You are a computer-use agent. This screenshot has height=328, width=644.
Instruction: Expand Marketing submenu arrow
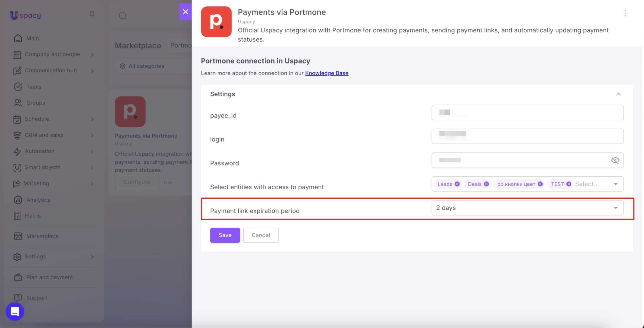[x=92, y=184]
